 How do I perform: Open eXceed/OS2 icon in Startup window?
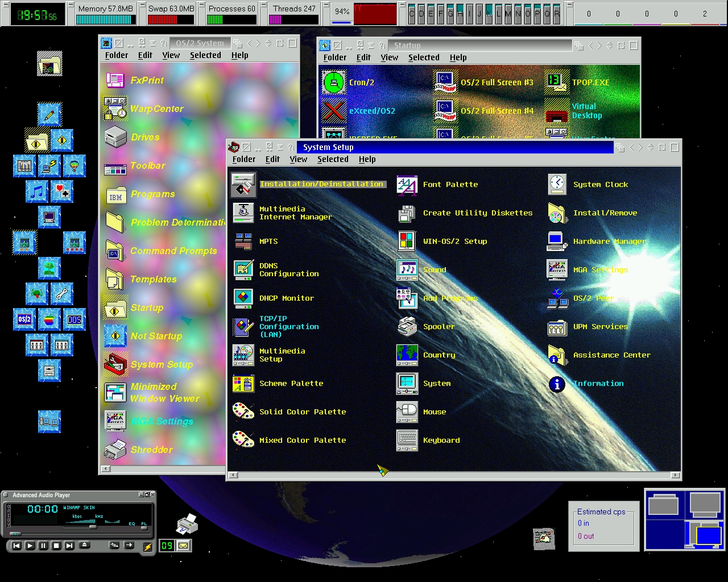click(334, 111)
